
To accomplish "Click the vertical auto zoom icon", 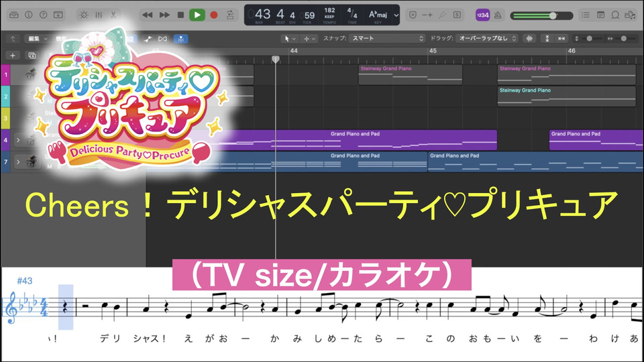I will (547, 39).
